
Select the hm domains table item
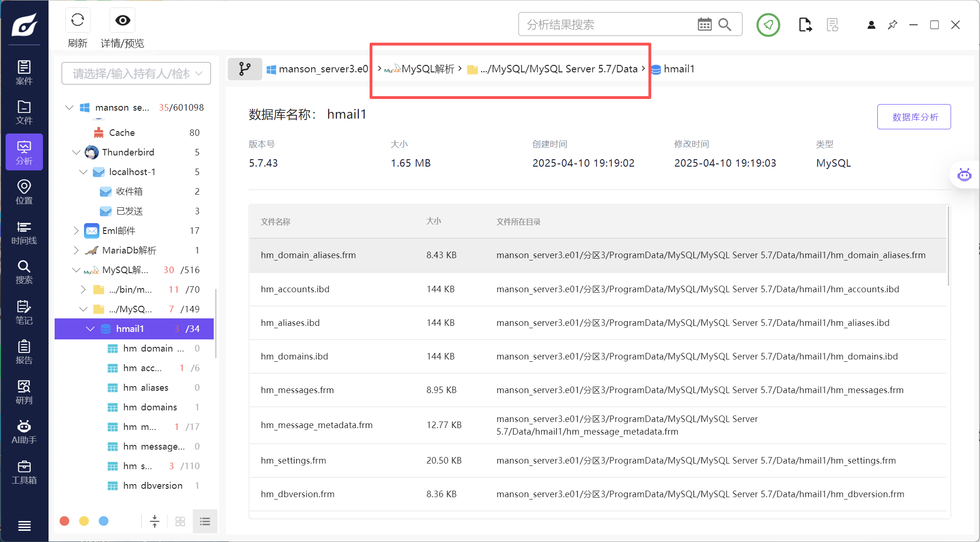coord(150,407)
